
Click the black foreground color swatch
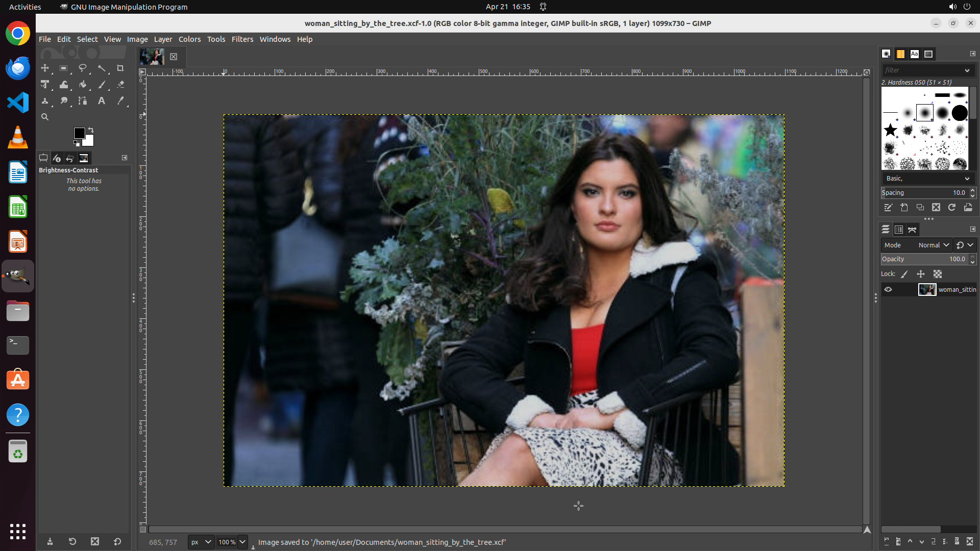tap(79, 133)
